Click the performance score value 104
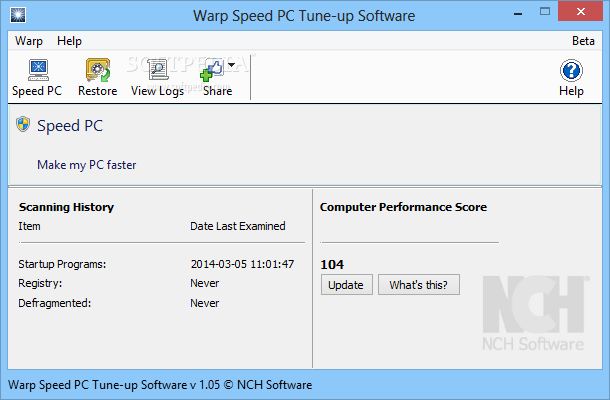Image resolution: width=610 pixels, height=400 pixels. (332, 265)
